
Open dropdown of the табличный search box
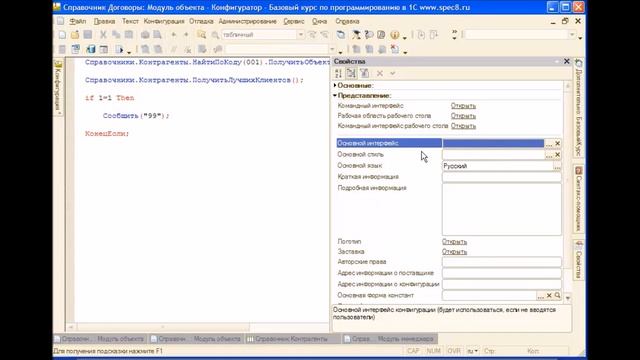tap(301, 35)
